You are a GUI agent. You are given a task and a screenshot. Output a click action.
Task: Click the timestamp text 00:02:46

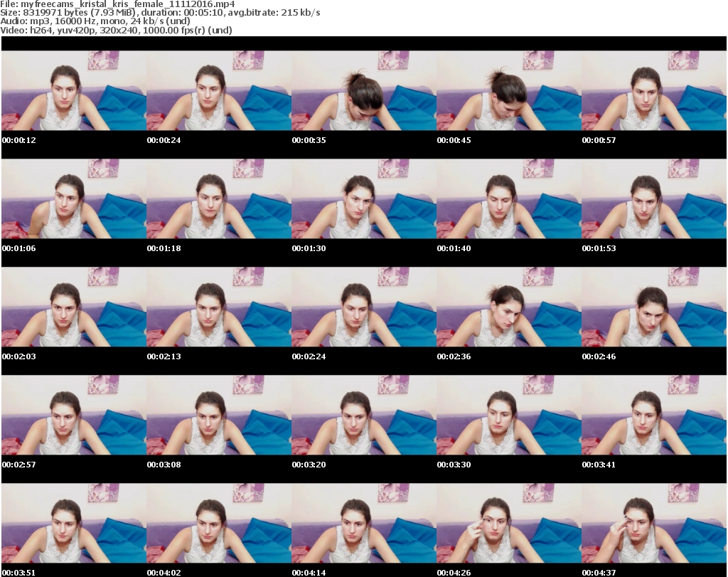point(599,356)
